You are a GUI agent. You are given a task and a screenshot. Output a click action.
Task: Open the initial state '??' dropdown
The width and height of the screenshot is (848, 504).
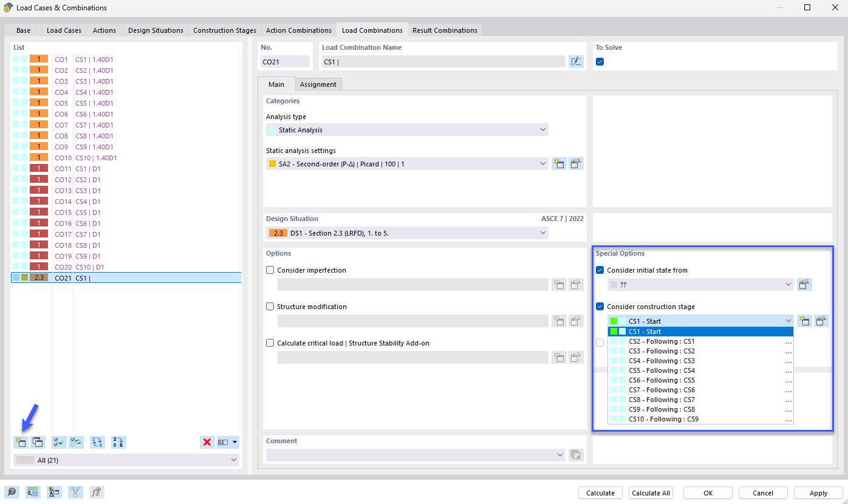700,284
